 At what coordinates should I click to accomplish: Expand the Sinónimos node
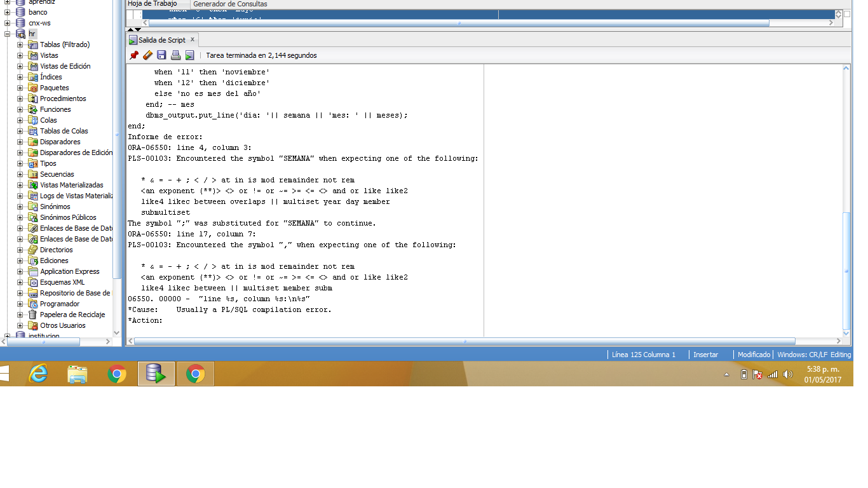click(x=20, y=207)
